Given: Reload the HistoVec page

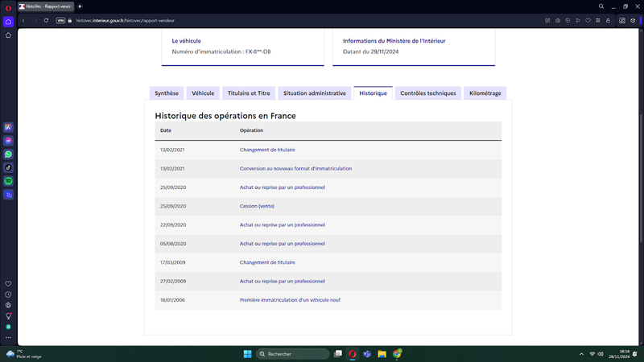Looking at the screenshot, I should [46, 21].
